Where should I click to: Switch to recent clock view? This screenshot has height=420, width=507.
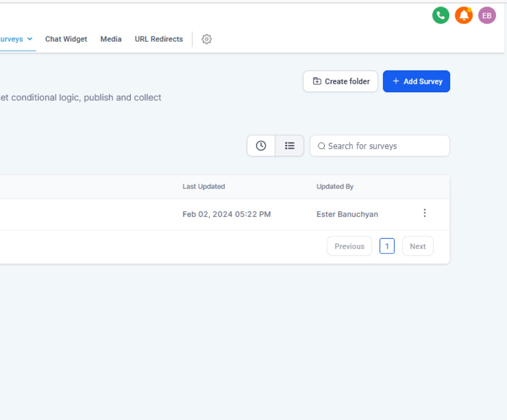point(261,146)
